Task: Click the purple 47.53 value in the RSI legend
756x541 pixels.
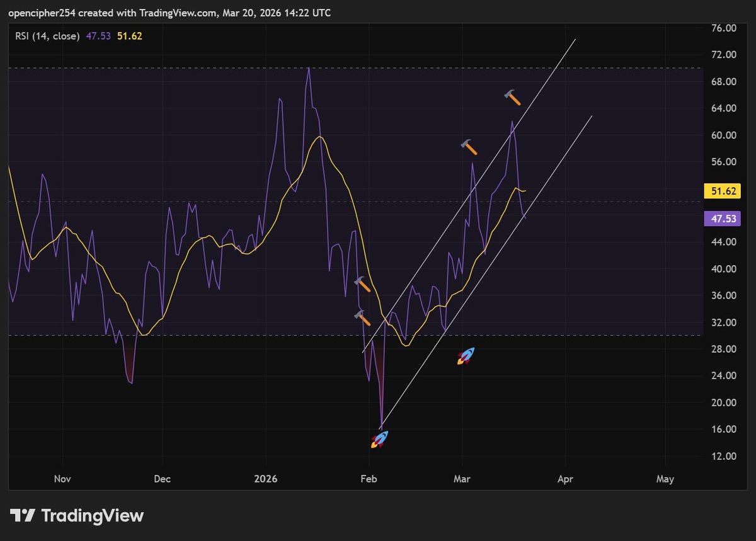Action: pos(99,36)
